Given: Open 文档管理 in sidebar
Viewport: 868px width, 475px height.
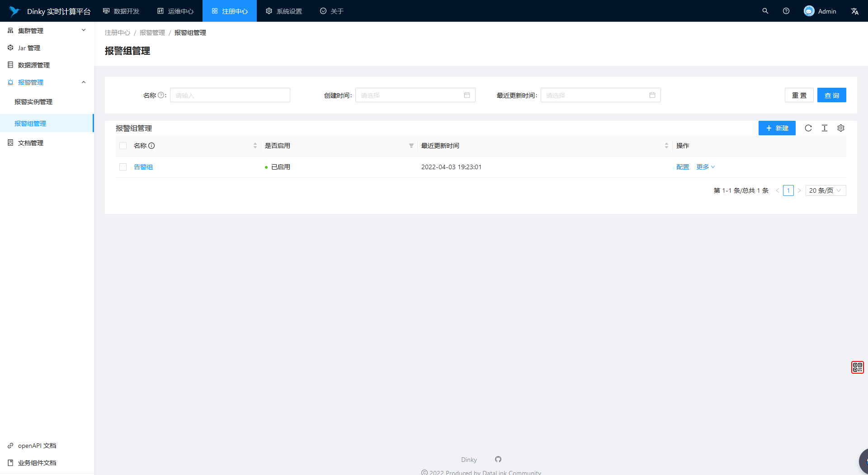Looking at the screenshot, I should click(x=47, y=142).
